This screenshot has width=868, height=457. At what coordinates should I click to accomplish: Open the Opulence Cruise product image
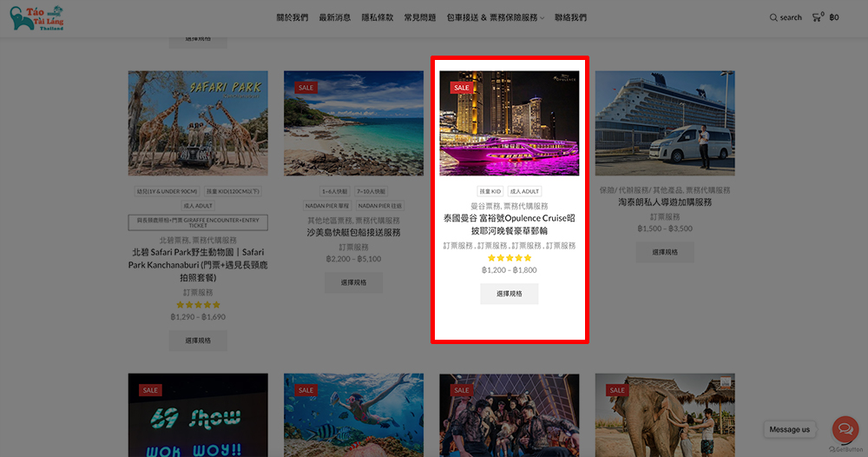tap(510, 123)
